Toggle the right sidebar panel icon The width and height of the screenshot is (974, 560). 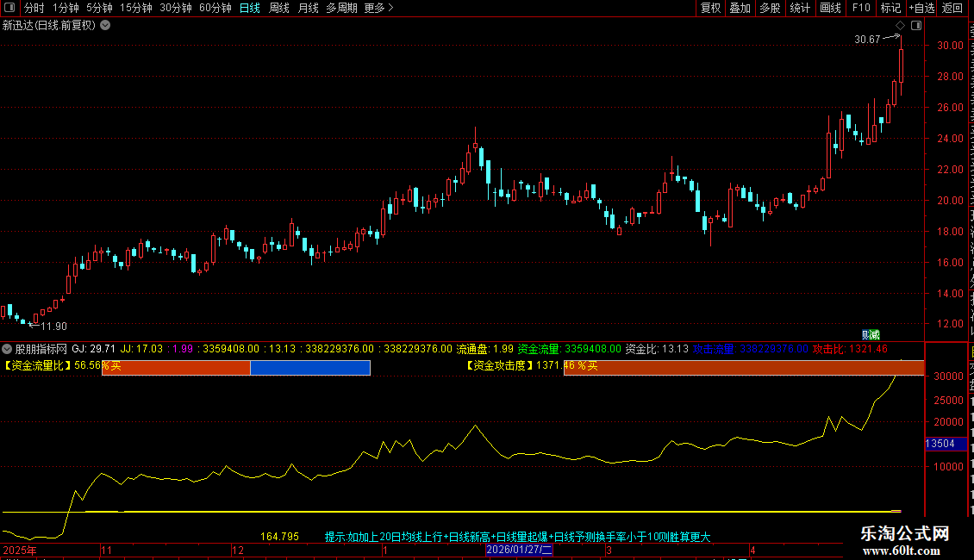[916, 26]
